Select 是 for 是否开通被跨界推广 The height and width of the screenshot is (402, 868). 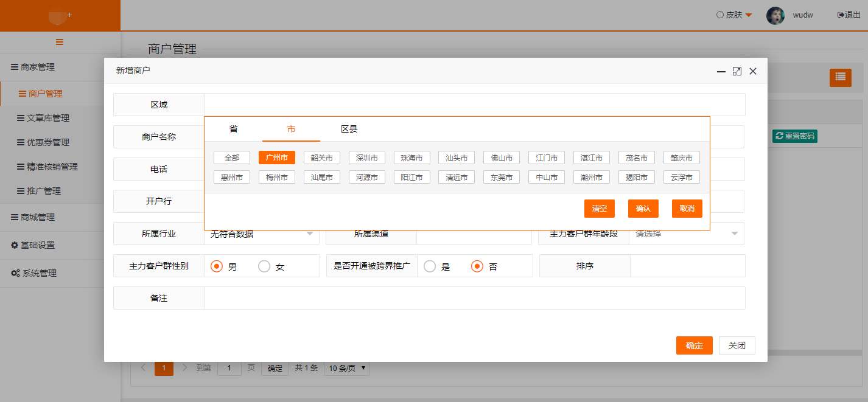coord(430,266)
